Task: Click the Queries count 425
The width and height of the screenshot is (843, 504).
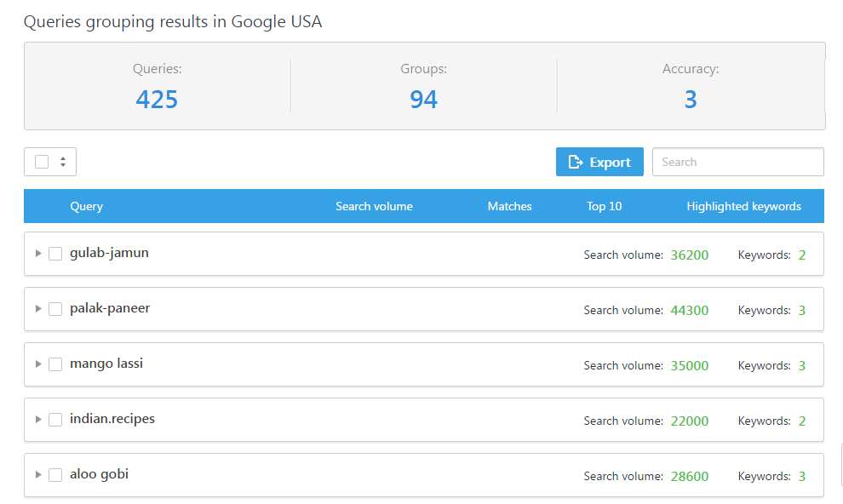Action: (157, 100)
